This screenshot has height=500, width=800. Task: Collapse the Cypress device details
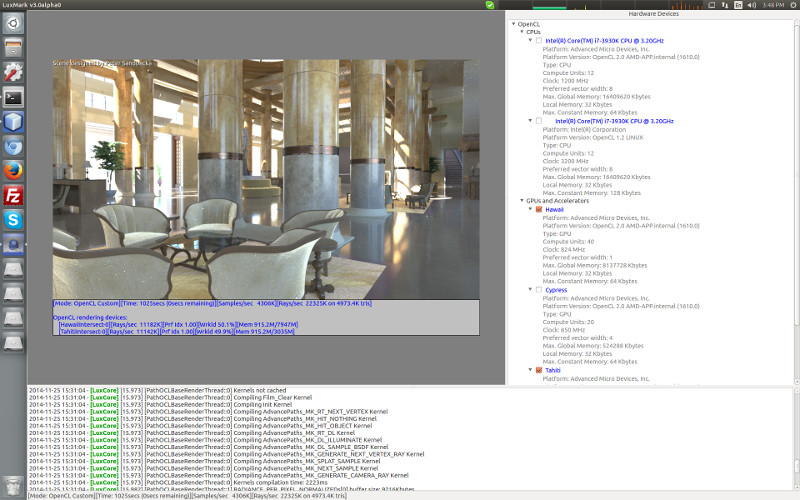coord(530,290)
